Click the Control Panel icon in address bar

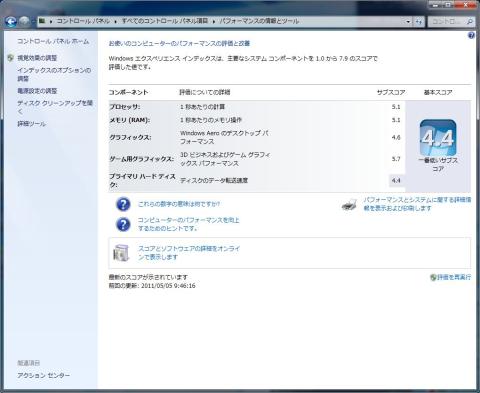[x=42, y=21]
